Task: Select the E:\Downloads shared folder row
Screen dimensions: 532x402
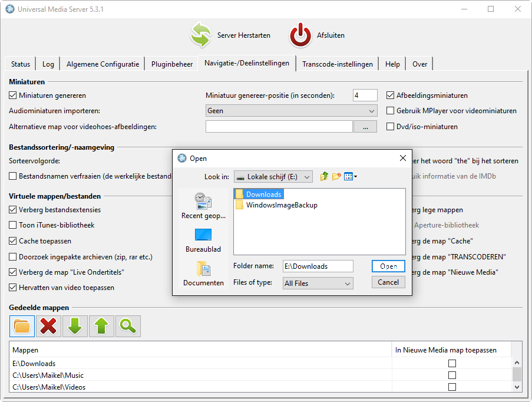Action: tap(200, 364)
